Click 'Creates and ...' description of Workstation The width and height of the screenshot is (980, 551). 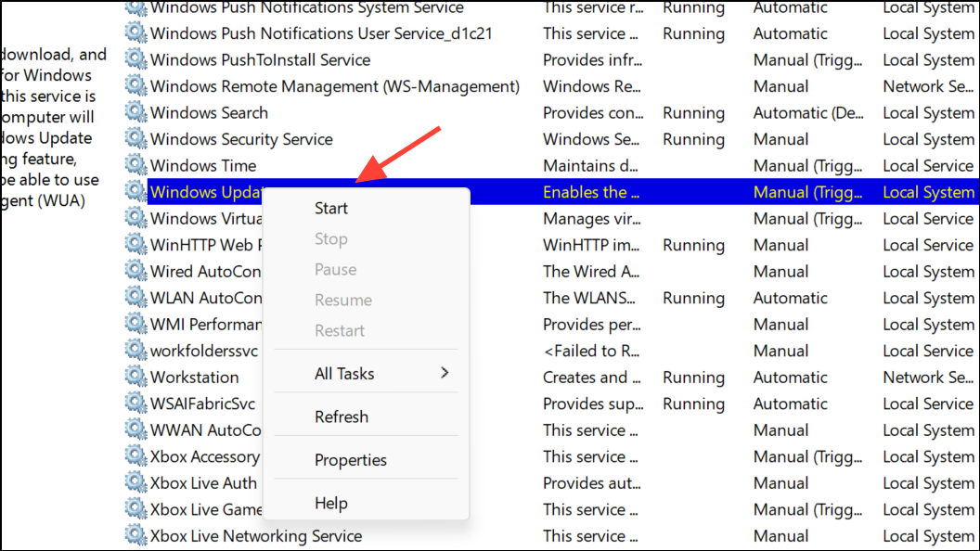pos(592,378)
